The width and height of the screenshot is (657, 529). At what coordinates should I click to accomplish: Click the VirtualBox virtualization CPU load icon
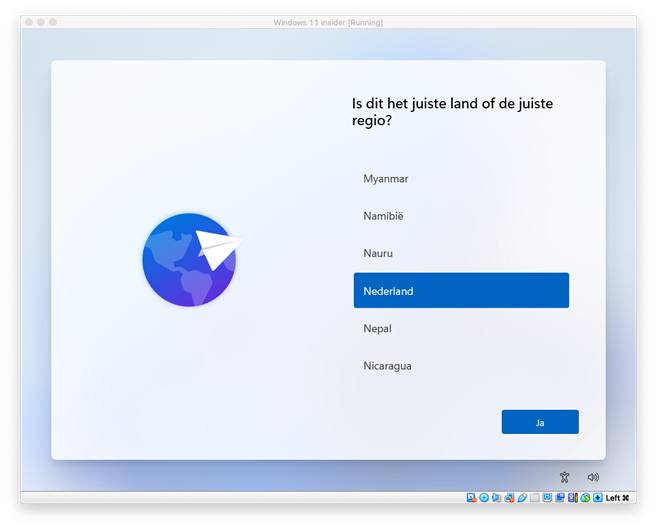click(x=572, y=498)
